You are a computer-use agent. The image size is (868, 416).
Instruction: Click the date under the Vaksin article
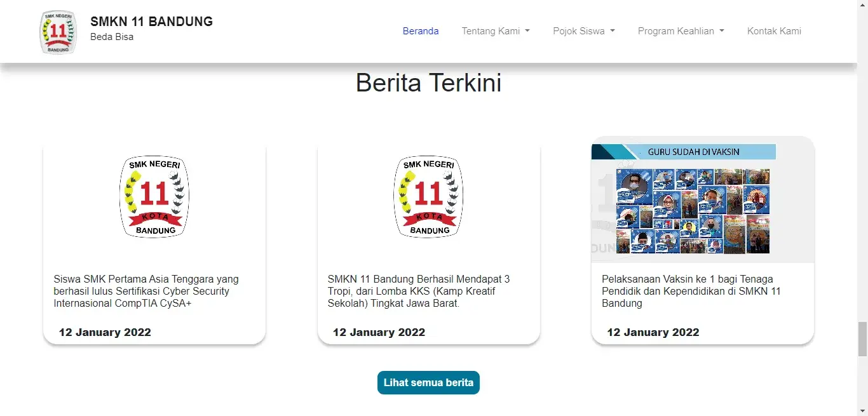[653, 332]
